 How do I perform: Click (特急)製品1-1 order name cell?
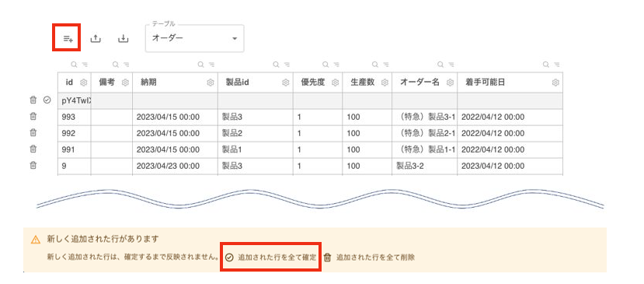[x=424, y=150]
